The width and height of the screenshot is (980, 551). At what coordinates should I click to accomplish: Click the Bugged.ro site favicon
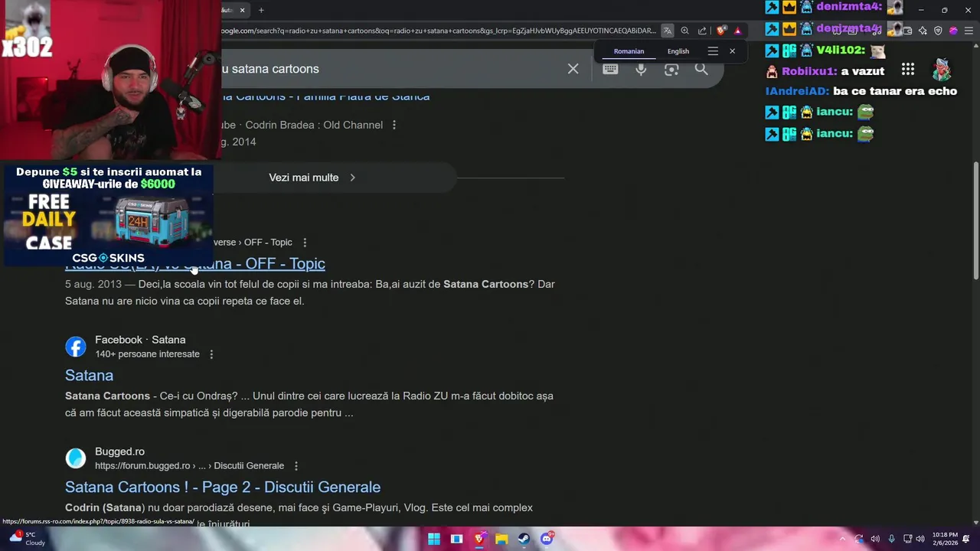[76, 458]
